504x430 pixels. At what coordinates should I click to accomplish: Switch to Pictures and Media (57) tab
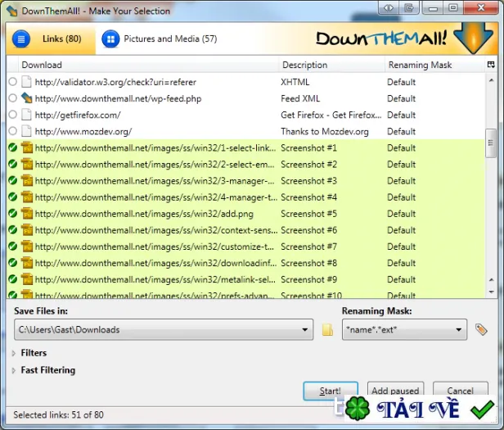pyautogui.click(x=160, y=39)
